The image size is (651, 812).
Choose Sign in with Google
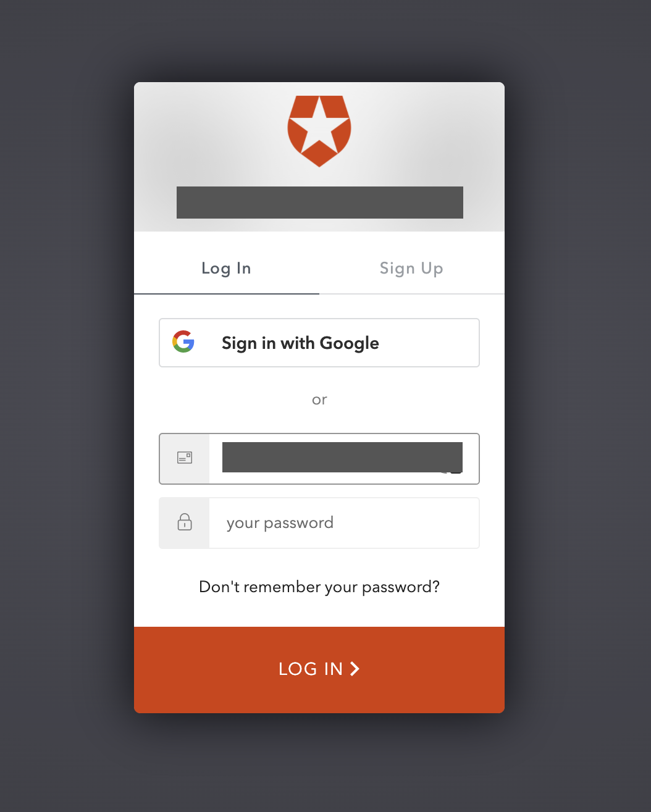[319, 343]
